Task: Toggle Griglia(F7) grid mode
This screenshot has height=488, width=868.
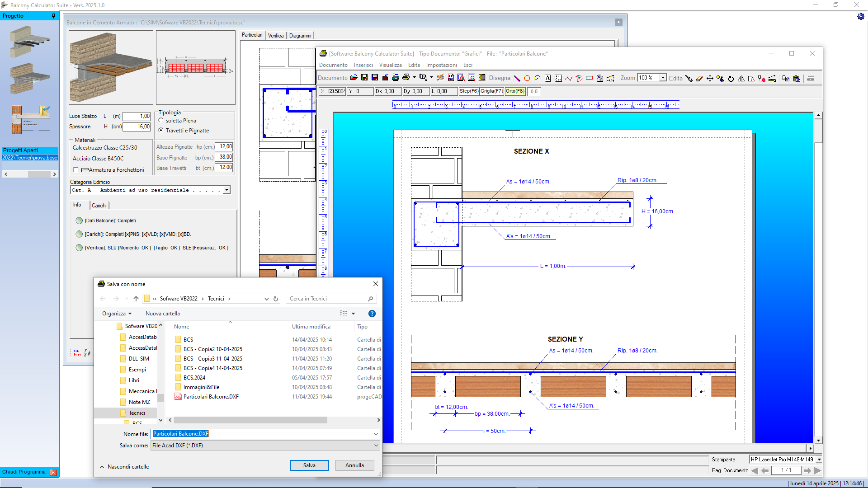Action: pyautogui.click(x=491, y=91)
